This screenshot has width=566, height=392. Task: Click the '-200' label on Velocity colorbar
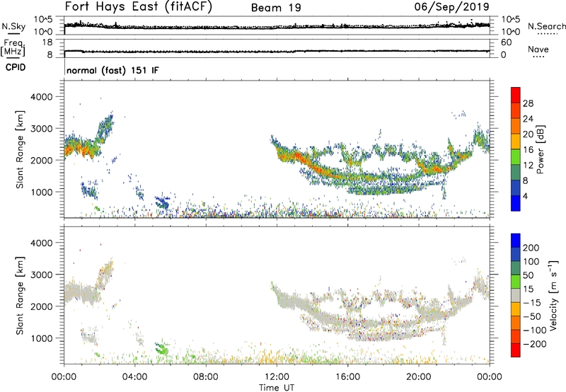[535, 344]
